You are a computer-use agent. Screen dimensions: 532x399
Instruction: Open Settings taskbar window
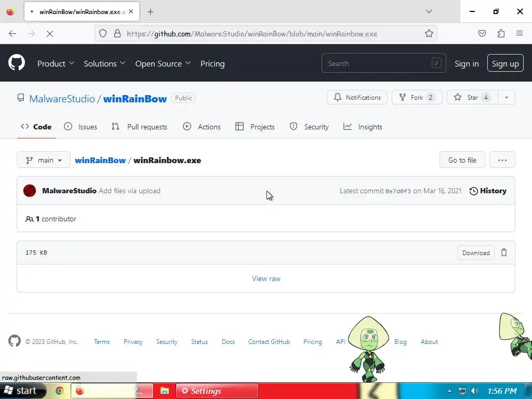217,391
